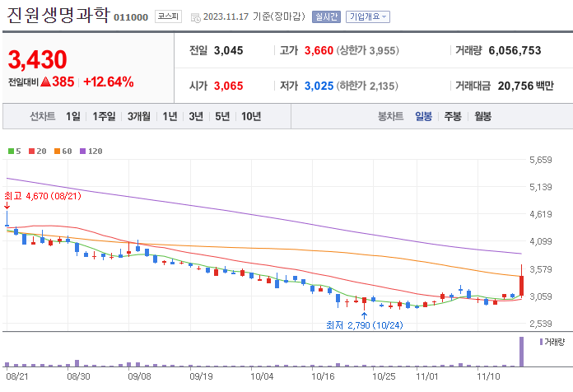Switch to the 1년 line chart

point(170,117)
